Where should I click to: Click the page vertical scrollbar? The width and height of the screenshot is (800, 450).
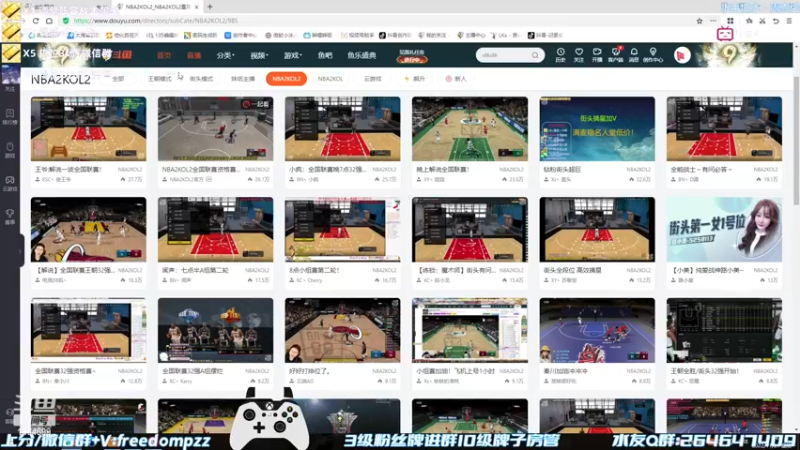coord(796,143)
